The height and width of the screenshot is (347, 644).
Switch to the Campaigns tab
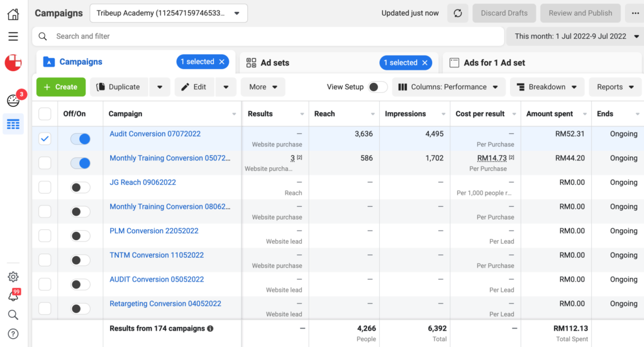[x=81, y=62]
